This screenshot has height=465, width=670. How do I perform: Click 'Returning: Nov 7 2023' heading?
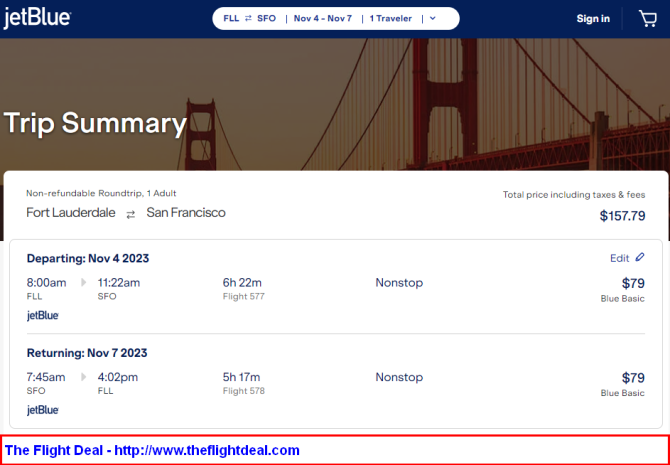[x=87, y=353]
